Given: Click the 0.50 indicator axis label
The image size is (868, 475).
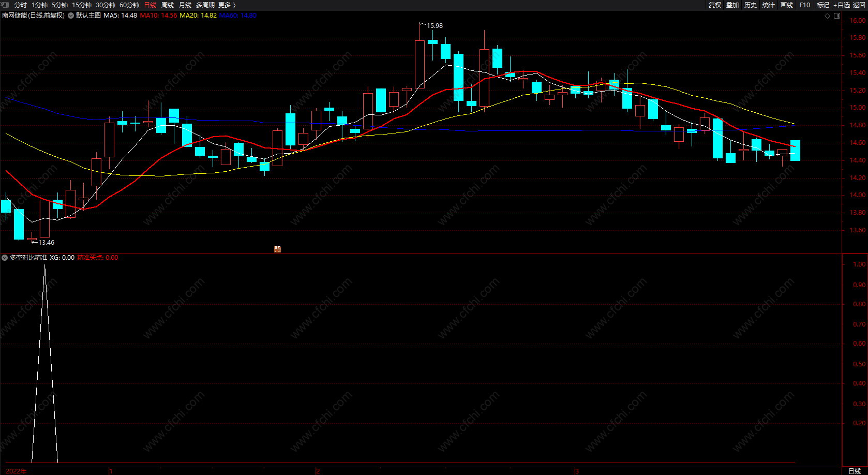Looking at the screenshot, I should 859,364.
